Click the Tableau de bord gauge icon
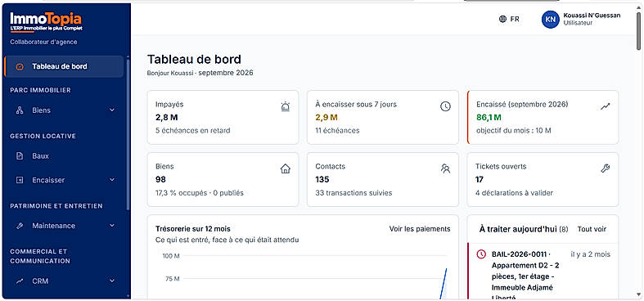 point(20,66)
